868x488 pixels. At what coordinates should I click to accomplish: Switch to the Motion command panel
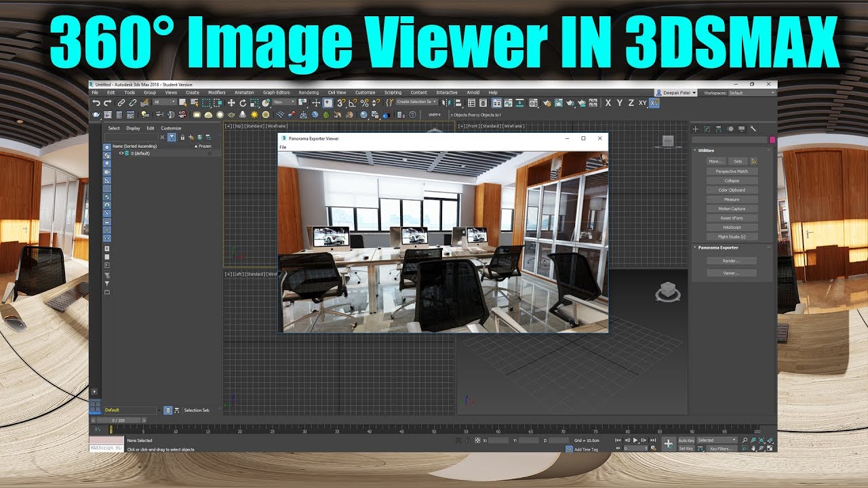(x=730, y=128)
